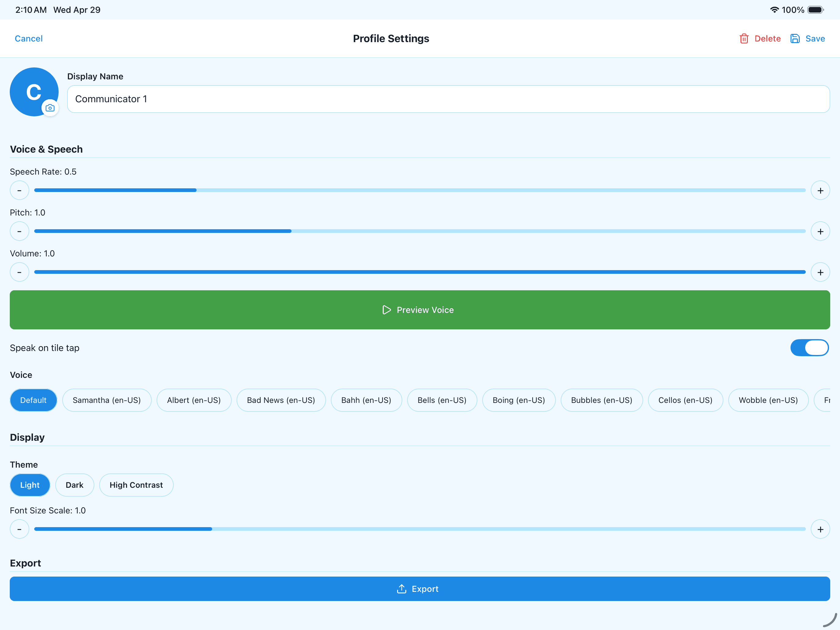Increase Speech Rate using the plus button
This screenshot has width=840, height=630.
coord(820,190)
